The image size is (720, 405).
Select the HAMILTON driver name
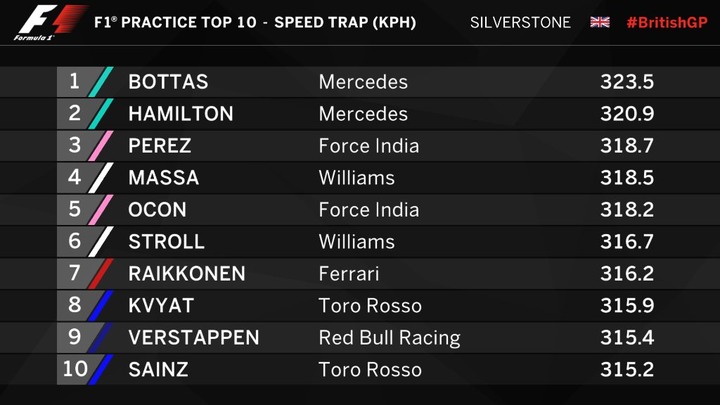pyautogui.click(x=181, y=113)
